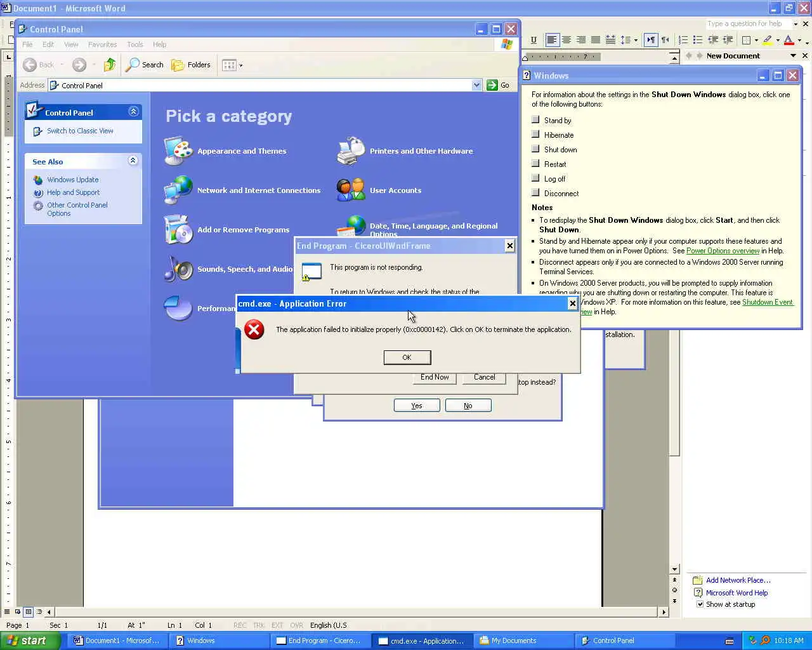This screenshot has width=812, height=650.
Task: Click End Now in End Program dialog
Action: [435, 378]
